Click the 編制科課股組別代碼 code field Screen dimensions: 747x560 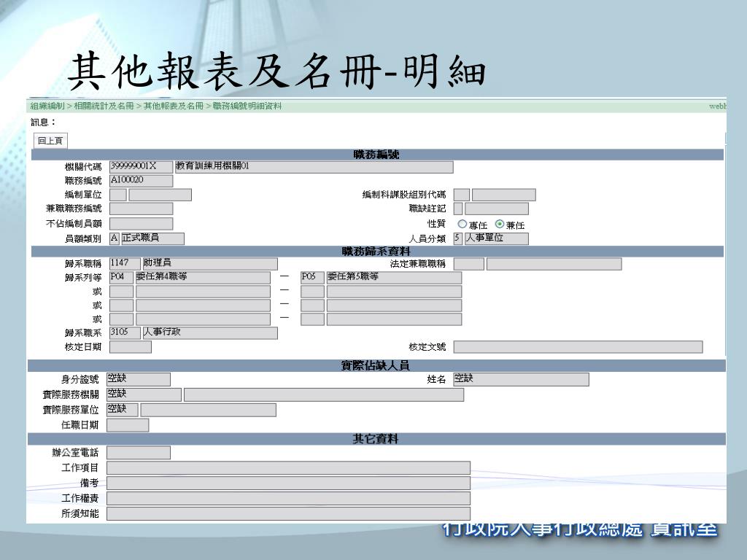(461, 195)
